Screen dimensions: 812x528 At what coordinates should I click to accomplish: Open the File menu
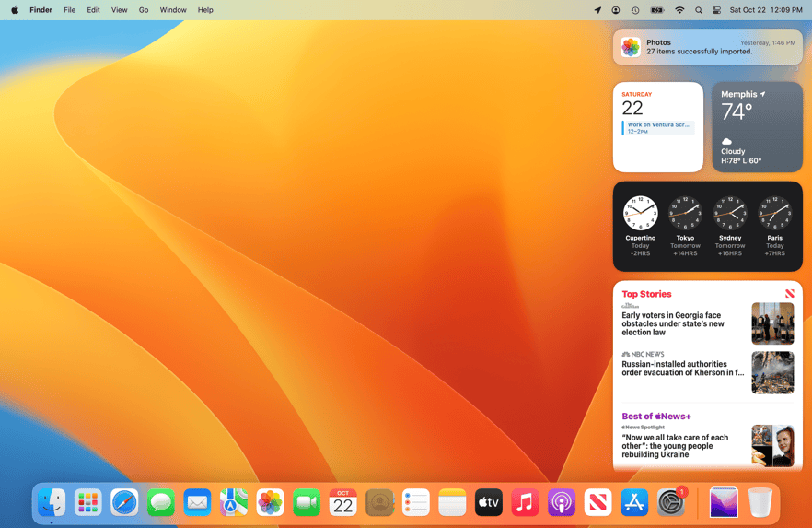[69, 10]
